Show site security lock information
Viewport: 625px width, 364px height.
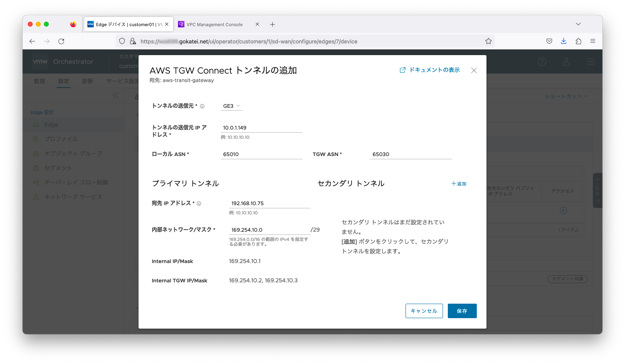[133, 41]
